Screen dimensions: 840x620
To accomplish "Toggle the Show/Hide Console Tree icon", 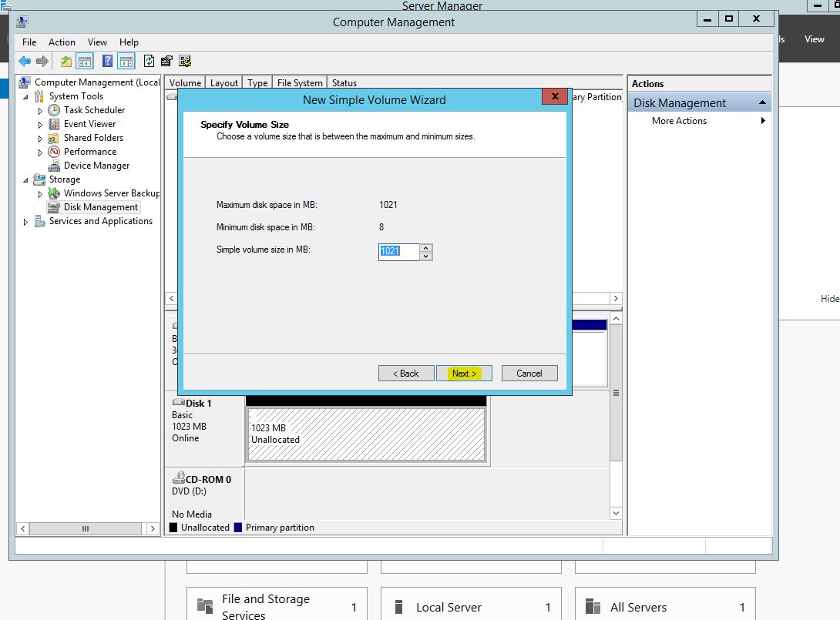I will point(85,62).
